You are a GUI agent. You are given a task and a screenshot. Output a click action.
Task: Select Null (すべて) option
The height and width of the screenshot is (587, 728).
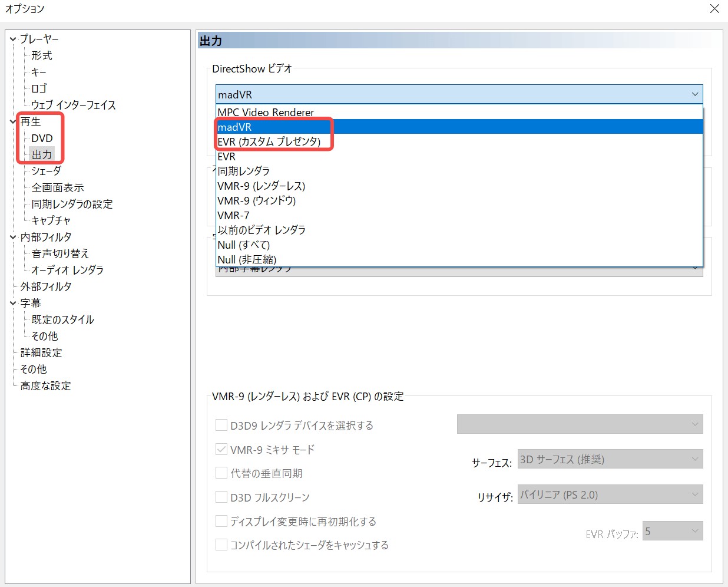tap(459, 245)
